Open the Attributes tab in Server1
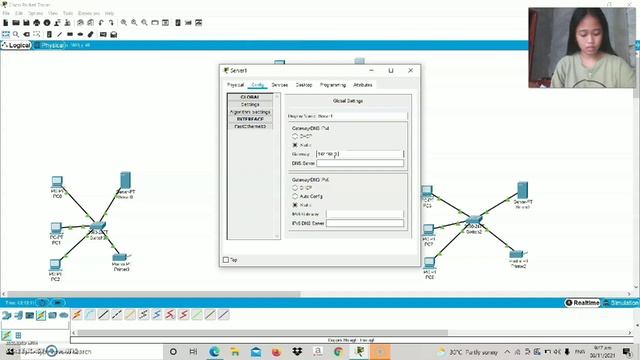 tap(363, 85)
